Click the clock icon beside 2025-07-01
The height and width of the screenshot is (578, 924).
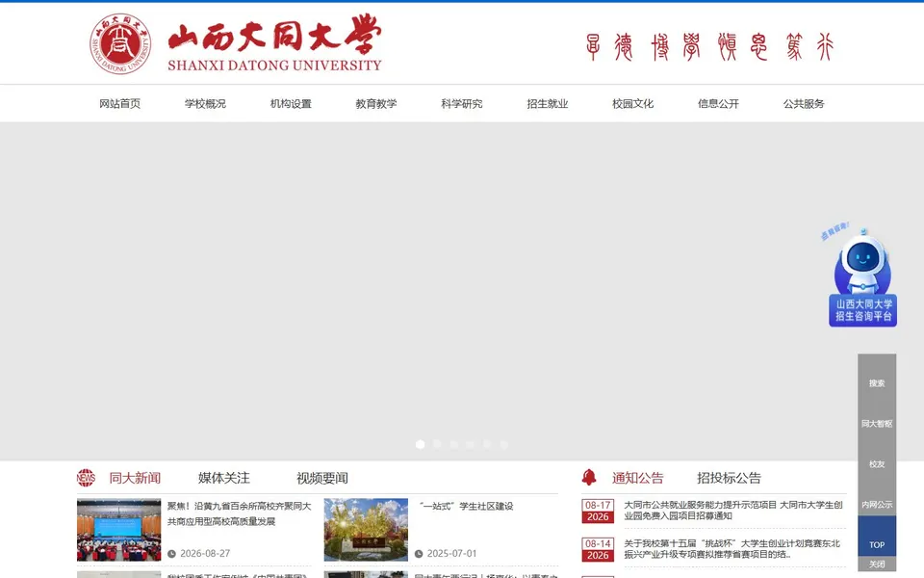click(x=419, y=554)
